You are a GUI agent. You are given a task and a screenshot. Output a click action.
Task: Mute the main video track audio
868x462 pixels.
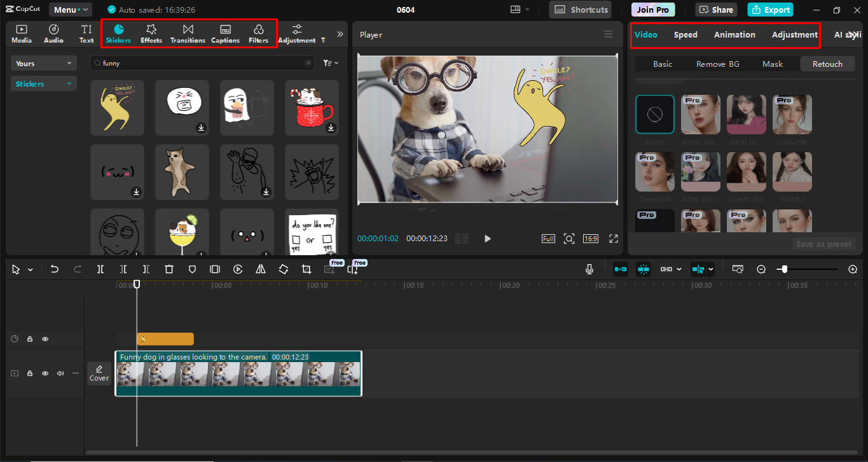(60, 374)
